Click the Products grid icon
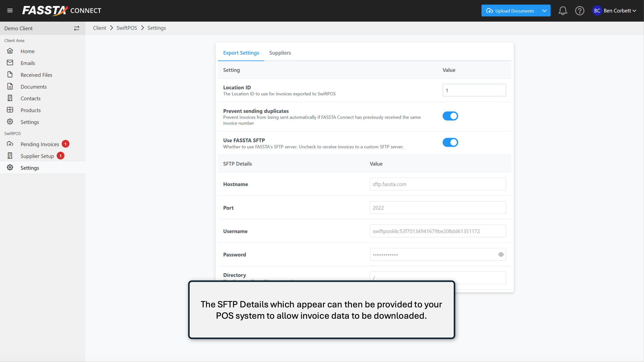The width and height of the screenshot is (644, 362). coord(10,110)
